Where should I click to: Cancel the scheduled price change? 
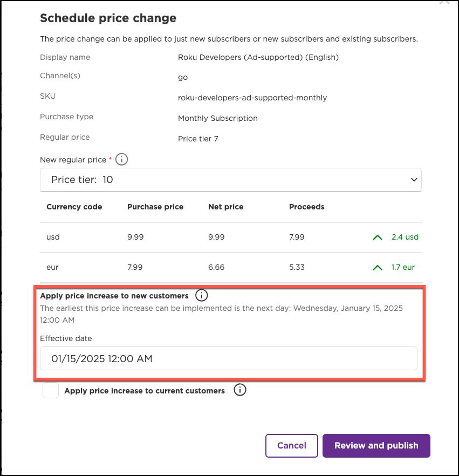click(291, 445)
